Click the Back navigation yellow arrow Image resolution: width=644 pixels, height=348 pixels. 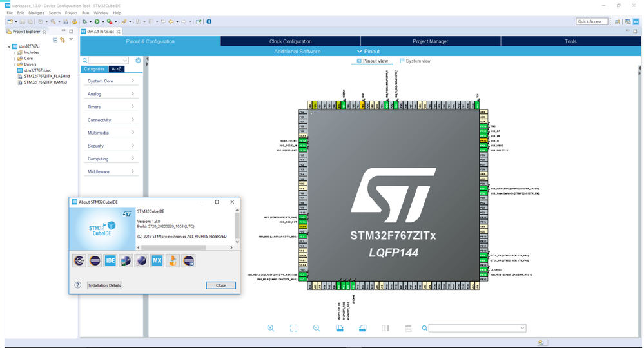pyautogui.click(x=171, y=21)
